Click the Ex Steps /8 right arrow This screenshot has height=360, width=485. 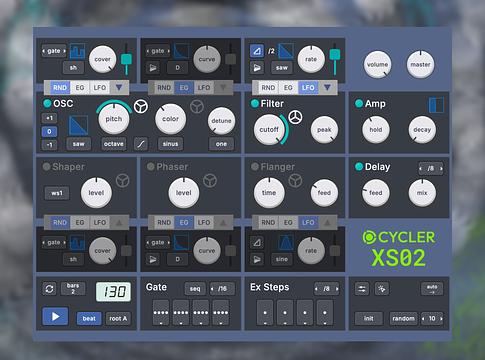coord(337,289)
